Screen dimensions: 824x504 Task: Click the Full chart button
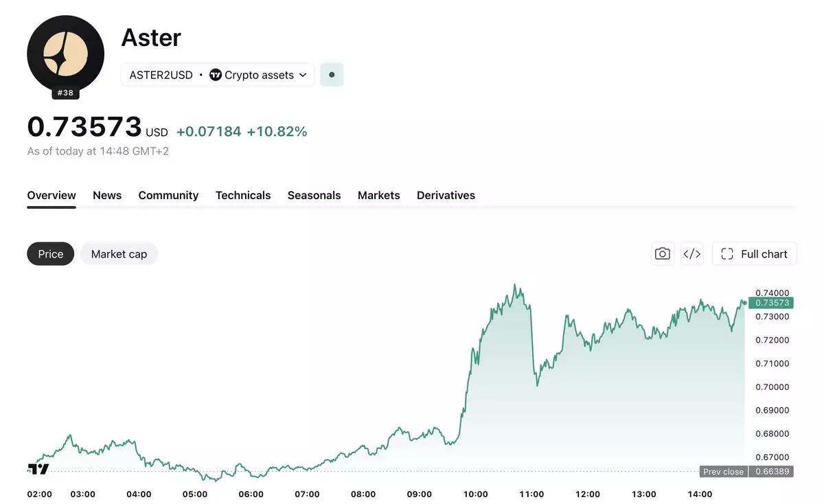755,254
